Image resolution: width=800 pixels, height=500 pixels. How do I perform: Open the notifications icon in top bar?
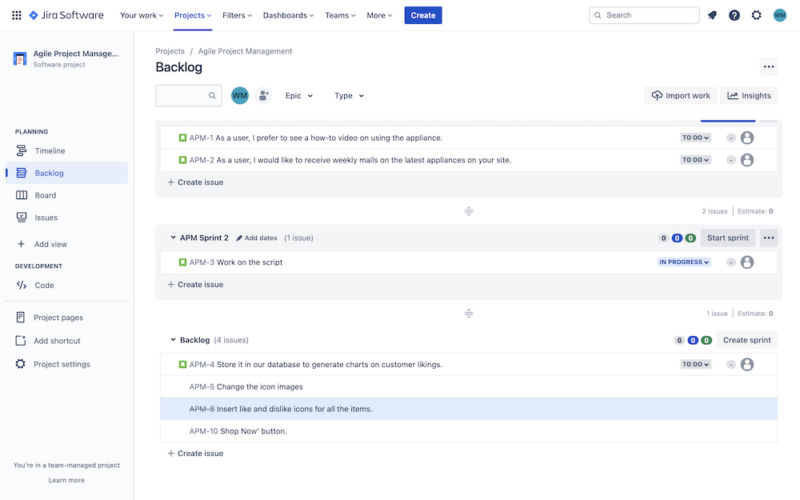(x=712, y=15)
